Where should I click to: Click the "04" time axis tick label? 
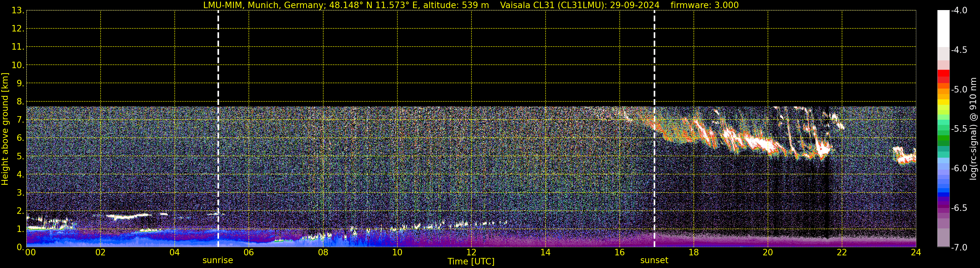[175, 252]
